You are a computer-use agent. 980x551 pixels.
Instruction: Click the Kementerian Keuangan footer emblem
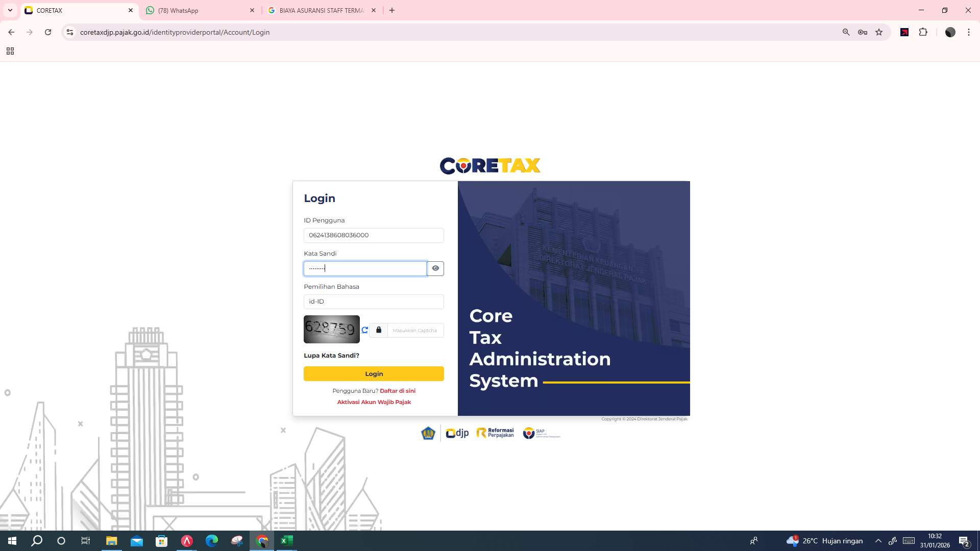(x=428, y=433)
